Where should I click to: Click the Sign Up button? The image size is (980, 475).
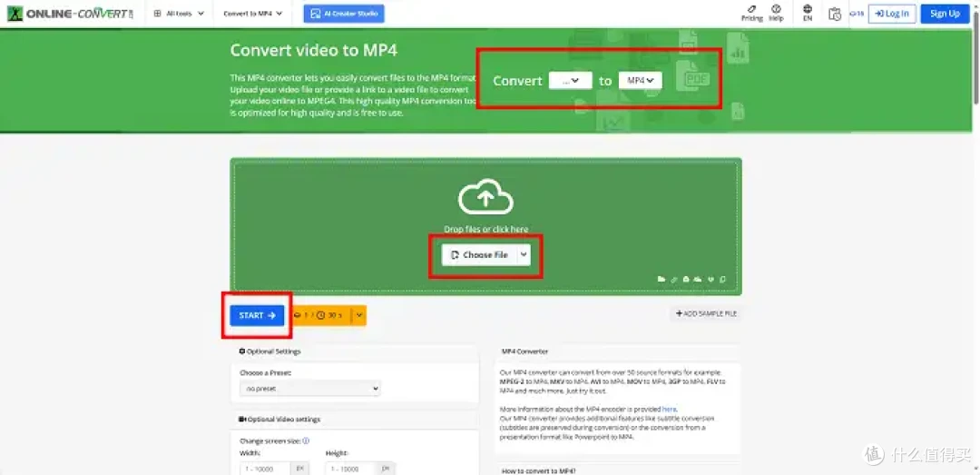(945, 14)
